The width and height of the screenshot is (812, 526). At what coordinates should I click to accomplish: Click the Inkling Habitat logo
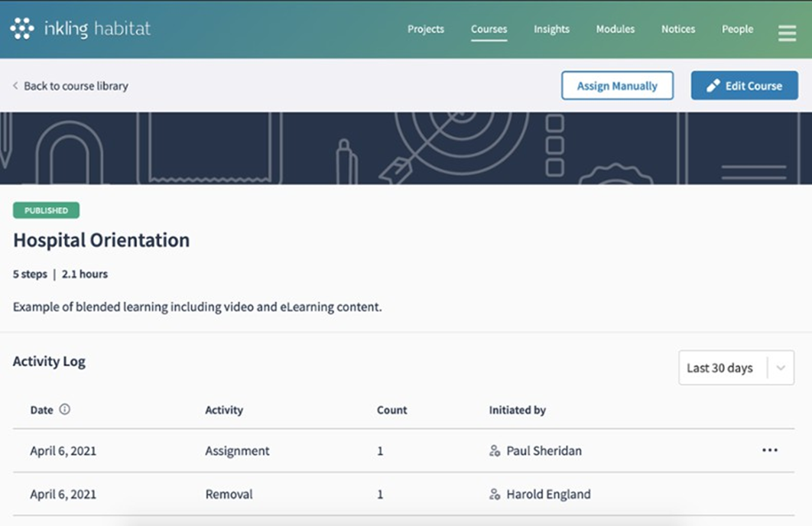[x=80, y=29]
